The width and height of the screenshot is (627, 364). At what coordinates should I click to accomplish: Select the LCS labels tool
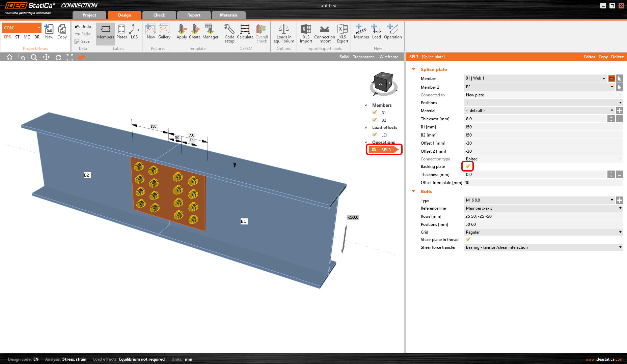coord(134,33)
